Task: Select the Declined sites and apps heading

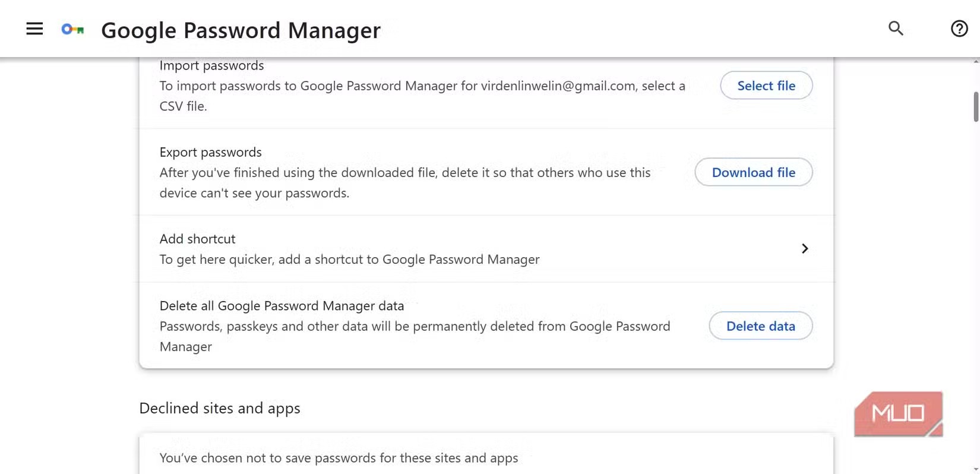Action: pos(219,408)
